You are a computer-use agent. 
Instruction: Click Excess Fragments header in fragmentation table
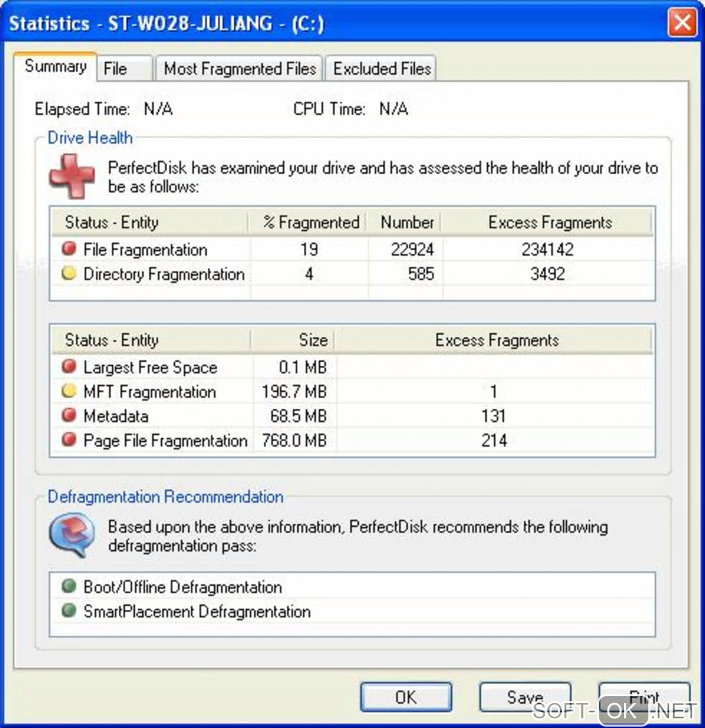(547, 222)
